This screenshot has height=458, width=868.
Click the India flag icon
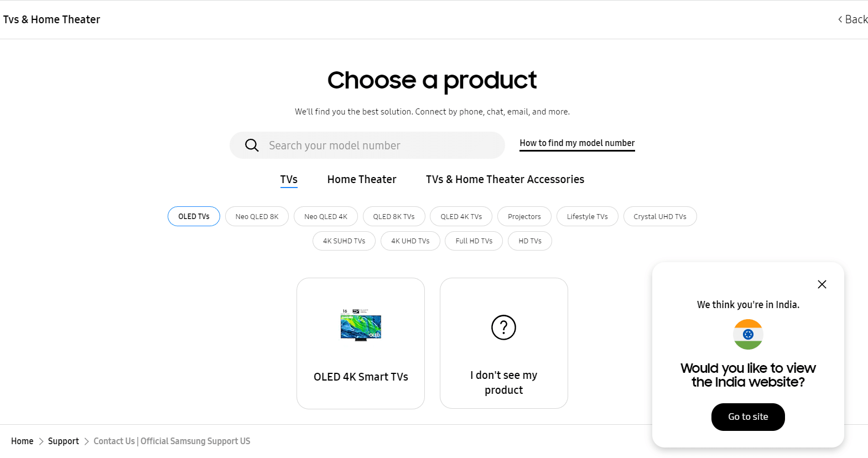(x=748, y=334)
